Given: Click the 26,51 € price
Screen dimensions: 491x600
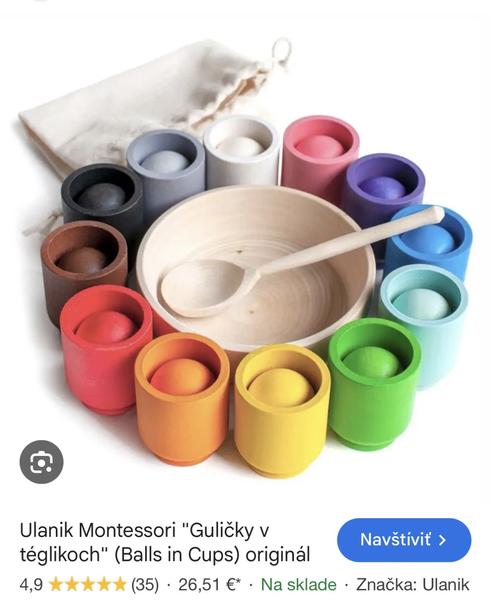Looking at the screenshot, I should pyautogui.click(x=209, y=584).
